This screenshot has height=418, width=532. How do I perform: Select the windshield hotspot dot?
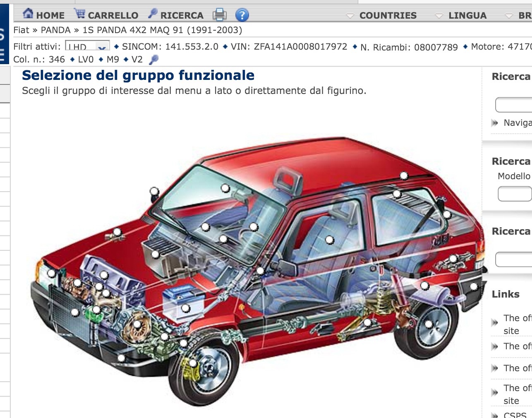point(225,188)
